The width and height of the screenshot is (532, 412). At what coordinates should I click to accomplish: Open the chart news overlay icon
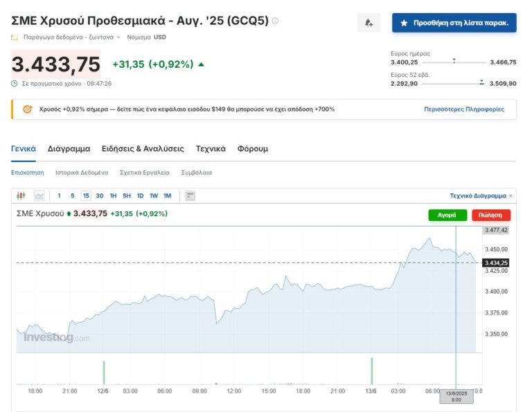(x=190, y=196)
